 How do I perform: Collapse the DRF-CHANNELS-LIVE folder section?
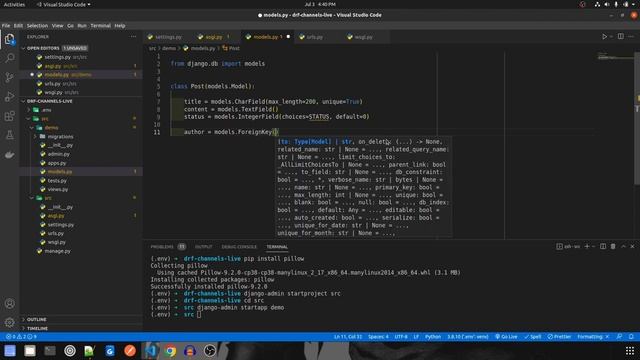point(49,101)
